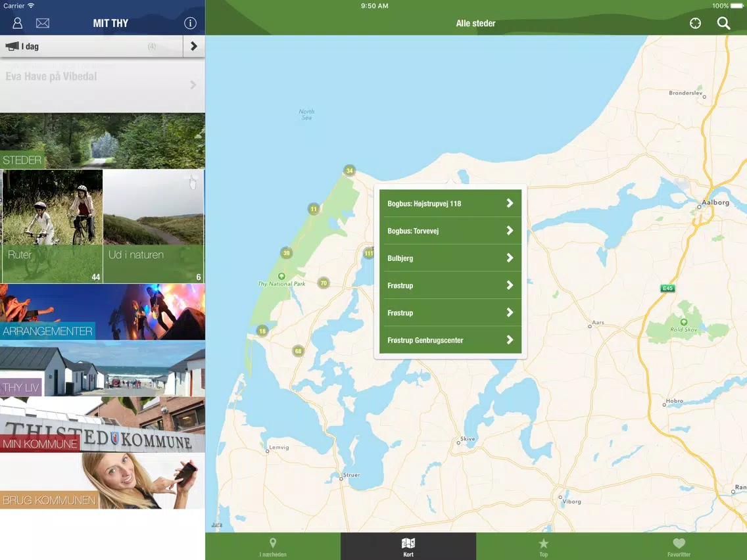Open search with magnifier icon
The image size is (747, 560).
tap(723, 23)
